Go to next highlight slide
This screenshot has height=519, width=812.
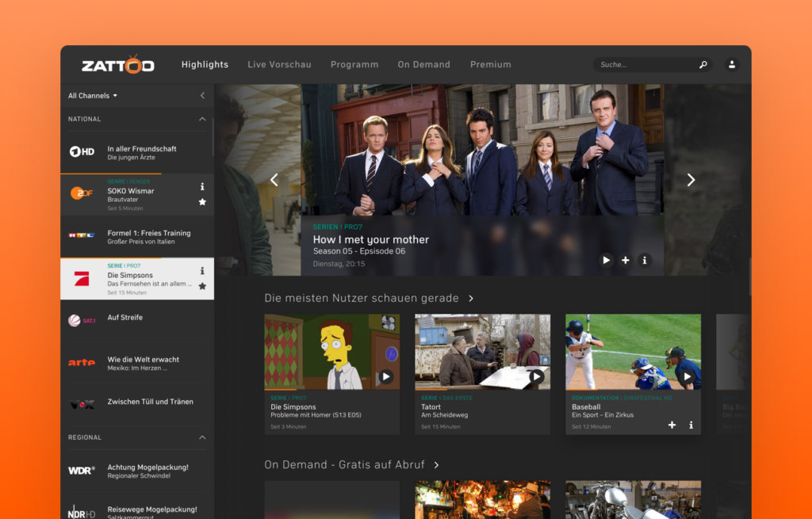coord(691,180)
